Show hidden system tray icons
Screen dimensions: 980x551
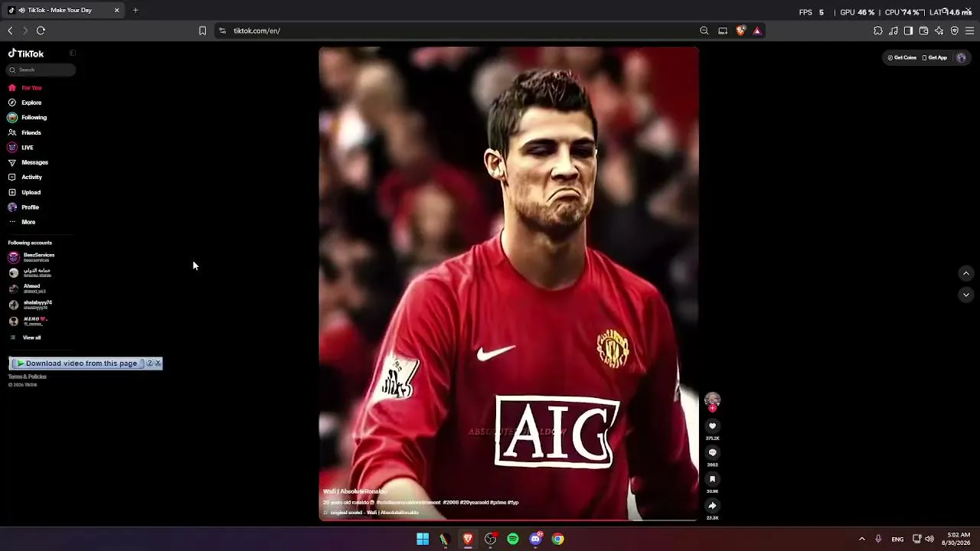pyautogui.click(x=861, y=539)
